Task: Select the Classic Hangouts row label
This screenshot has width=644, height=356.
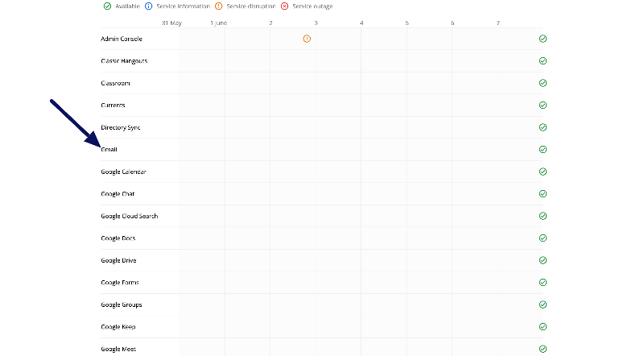Action: pos(124,61)
